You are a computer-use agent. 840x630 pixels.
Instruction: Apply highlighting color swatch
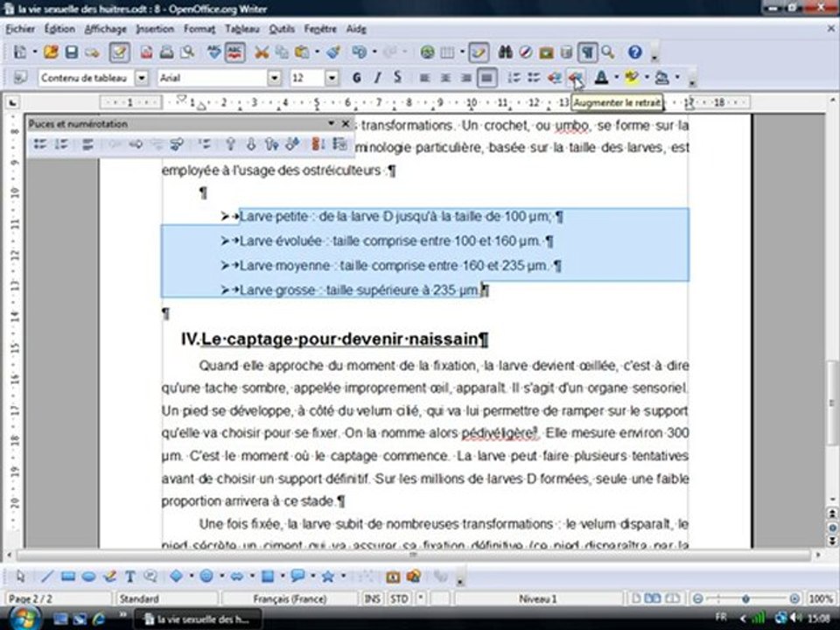632,78
